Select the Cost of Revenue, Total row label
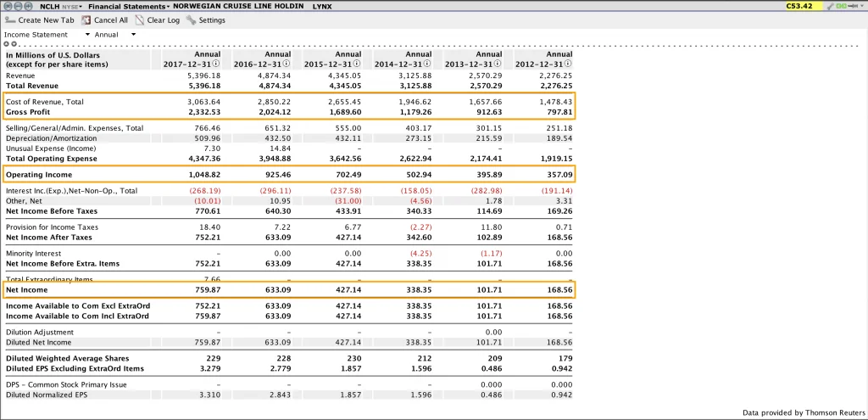The width and height of the screenshot is (868, 420). [44, 102]
